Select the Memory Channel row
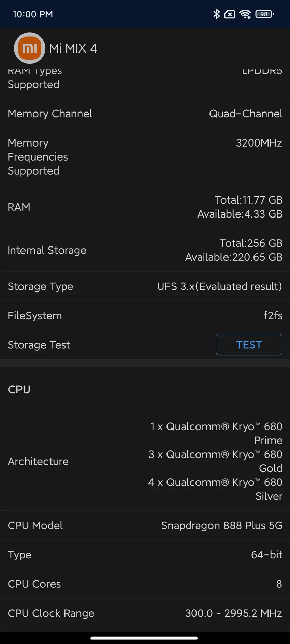The height and width of the screenshot is (644, 290). tap(145, 114)
